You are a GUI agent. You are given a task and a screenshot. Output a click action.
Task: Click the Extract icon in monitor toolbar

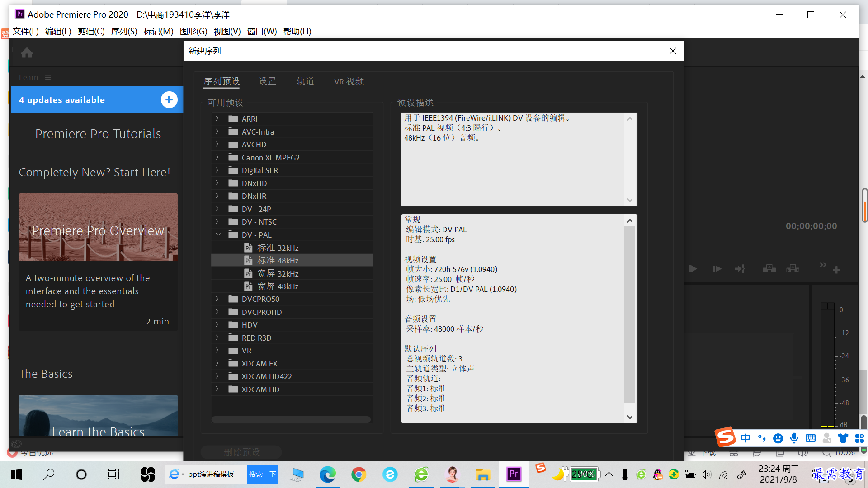click(x=793, y=269)
